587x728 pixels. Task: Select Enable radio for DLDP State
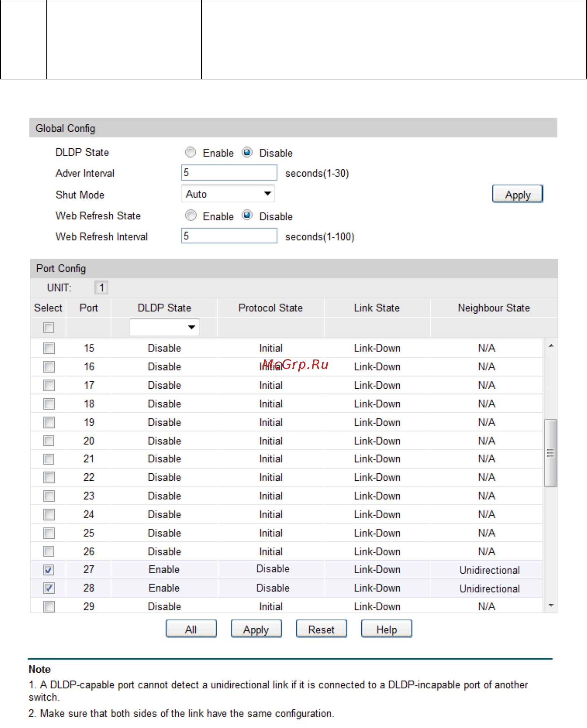pos(190,152)
